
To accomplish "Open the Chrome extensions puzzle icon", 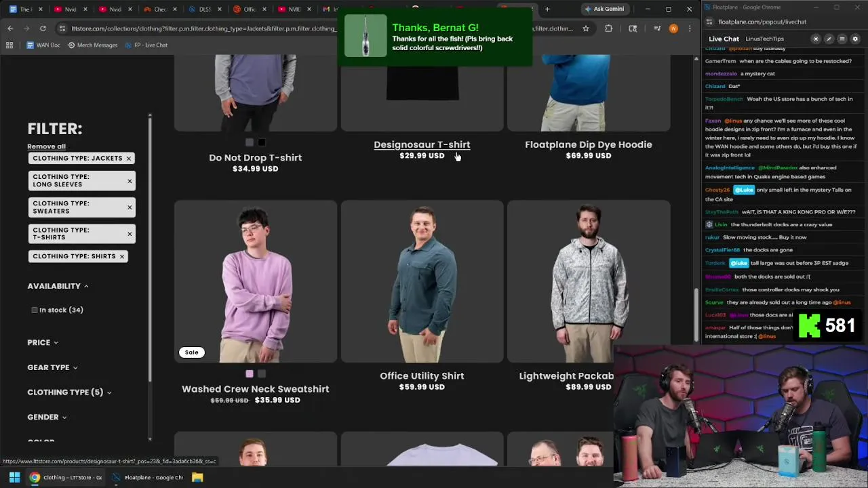I will (x=608, y=28).
